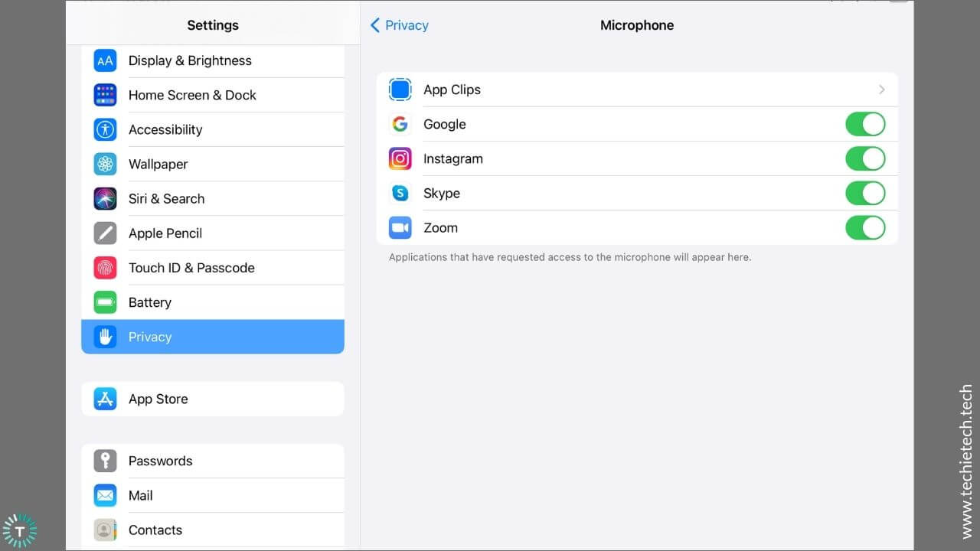
Task: Select Accessibility in the sidebar
Action: (x=213, y=129)
